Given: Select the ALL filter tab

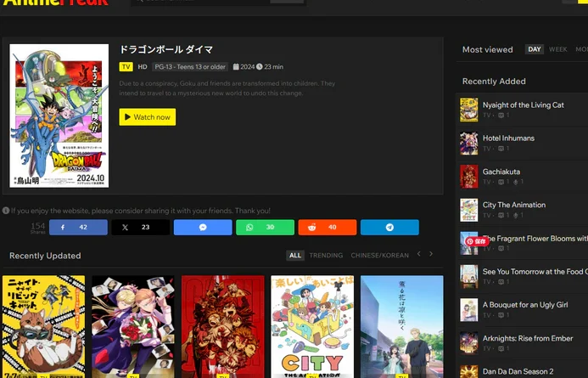Looking at the screenshot, I should [x=294, y=255].
